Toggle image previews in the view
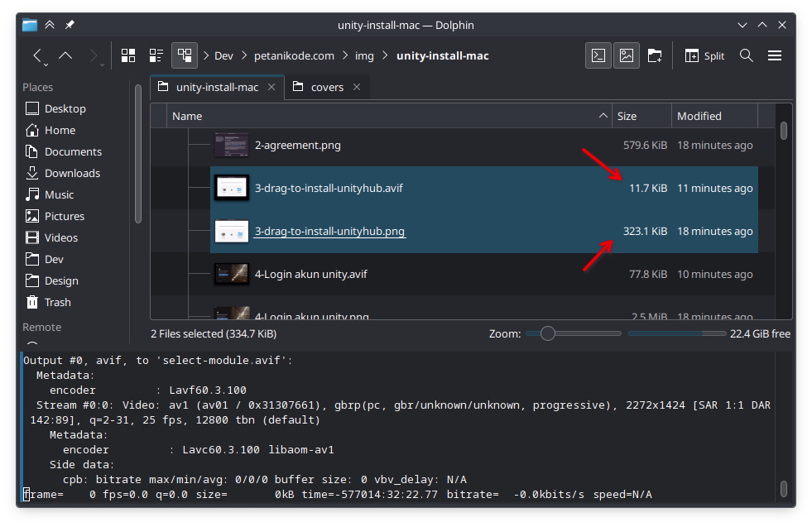The width and height of the screenshot is (812, 527). coord(627,55)
